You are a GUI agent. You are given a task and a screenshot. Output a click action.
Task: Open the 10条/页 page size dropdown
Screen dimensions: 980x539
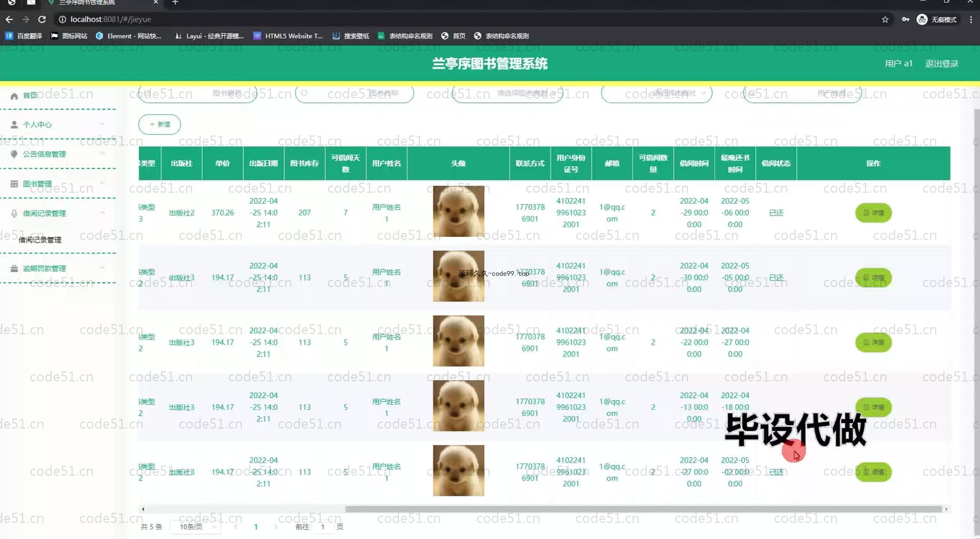(x=195, y=527)
